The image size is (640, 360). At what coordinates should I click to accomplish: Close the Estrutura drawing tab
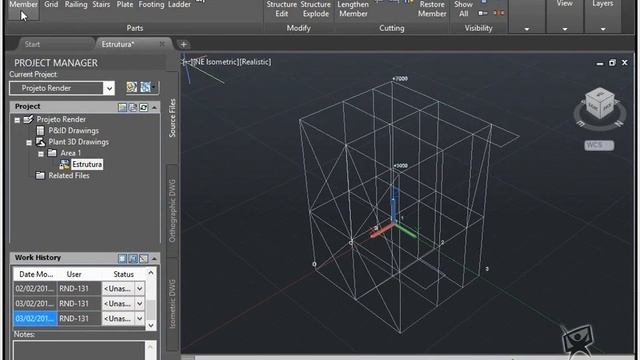point(162,44)
